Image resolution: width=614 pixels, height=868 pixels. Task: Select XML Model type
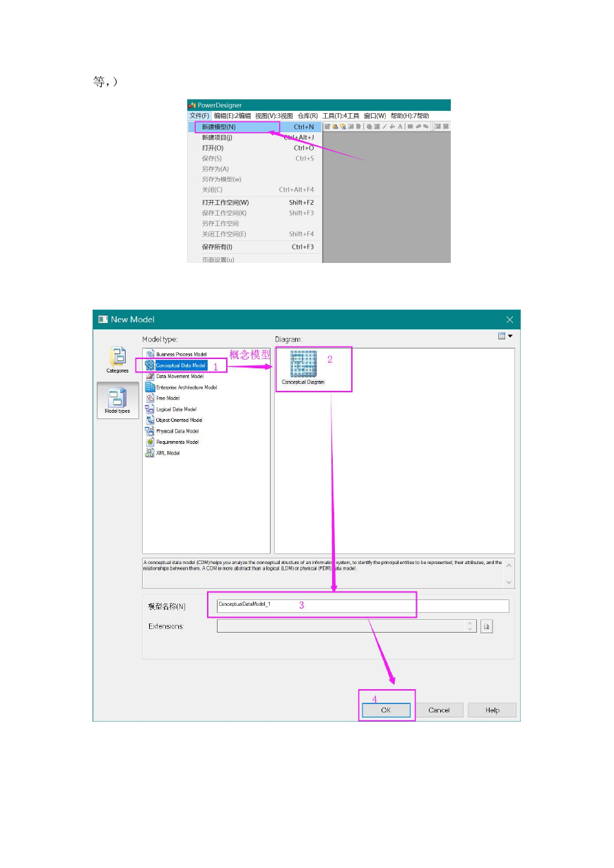pyautogui.click(x=163, y=453)
